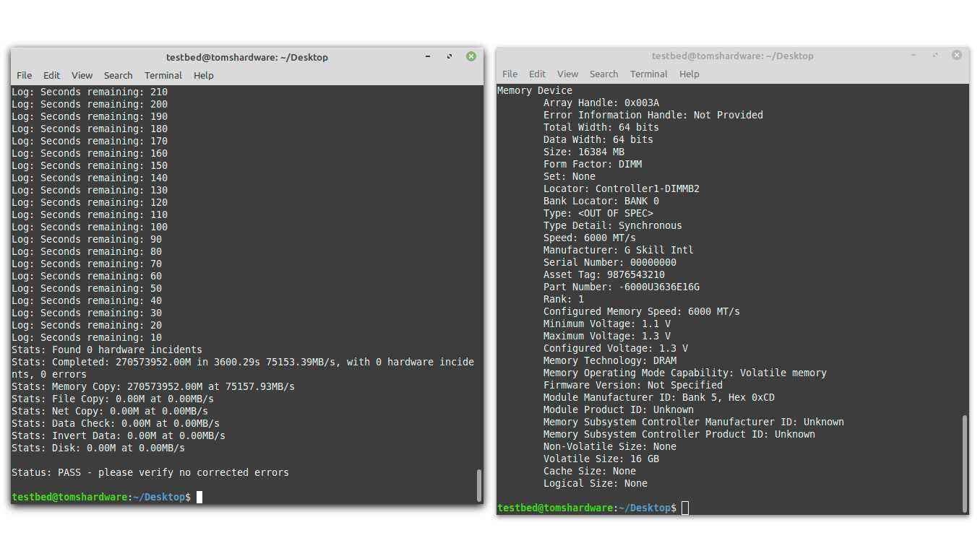Click 'Log: Seconds remaining: 100' line

coord(90,227)
